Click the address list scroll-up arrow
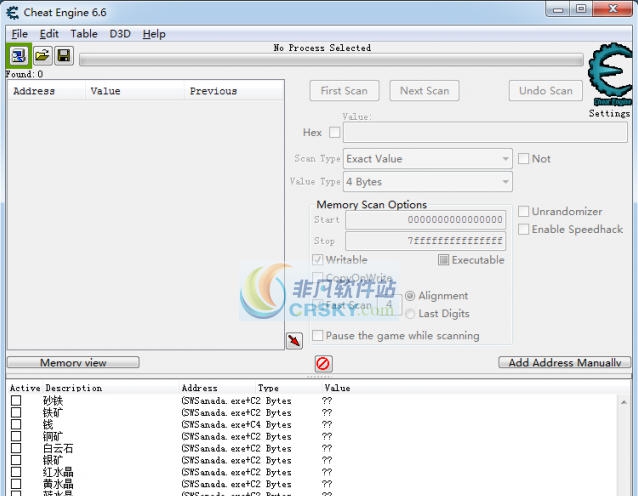Viewport: 638px width, 496px height. 624,402
